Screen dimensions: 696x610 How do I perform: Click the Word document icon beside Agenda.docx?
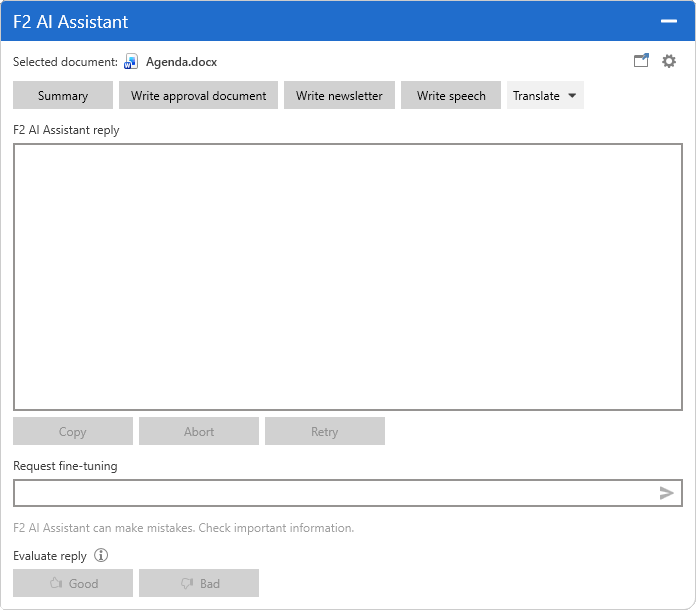pos(131,62)
